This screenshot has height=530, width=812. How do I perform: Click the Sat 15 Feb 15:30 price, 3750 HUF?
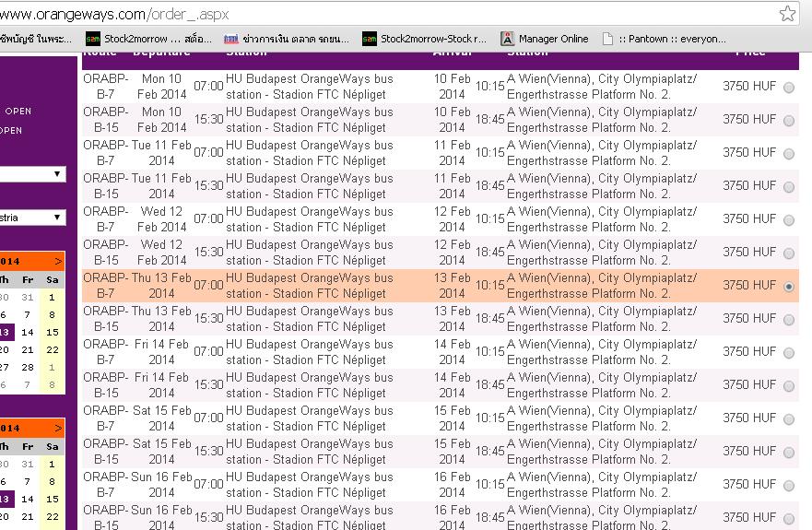coord(749,451)
